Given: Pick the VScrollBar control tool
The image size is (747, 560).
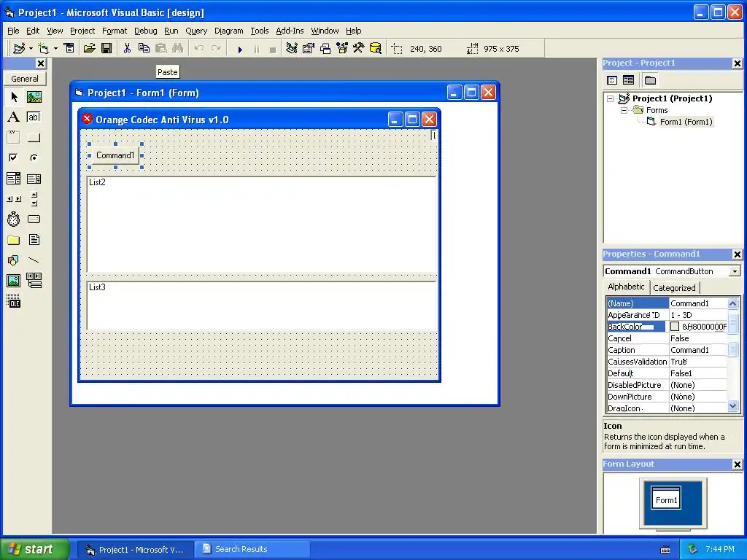Looking at the screenshot, I should 34,199.
